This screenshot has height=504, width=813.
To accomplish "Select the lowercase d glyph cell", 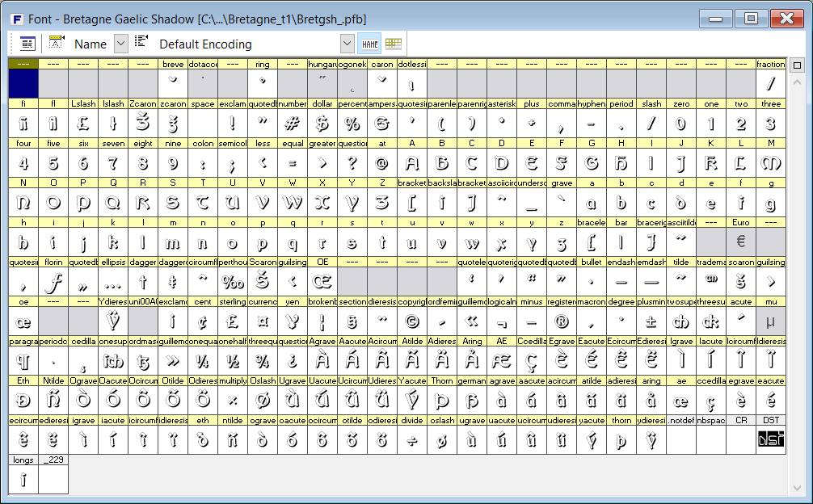I will point(680,203).
